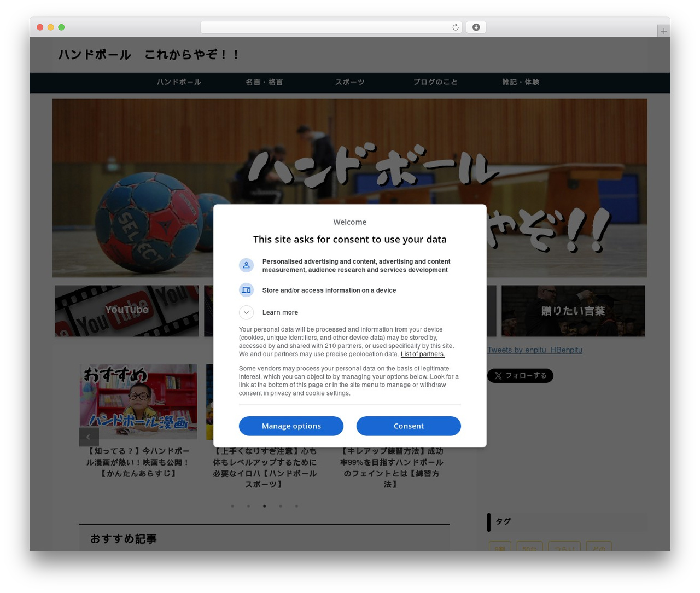This screenshot has height=593, width=700.
Task: Select the second carousel pagination dot
Action: [x=248, y=506]
